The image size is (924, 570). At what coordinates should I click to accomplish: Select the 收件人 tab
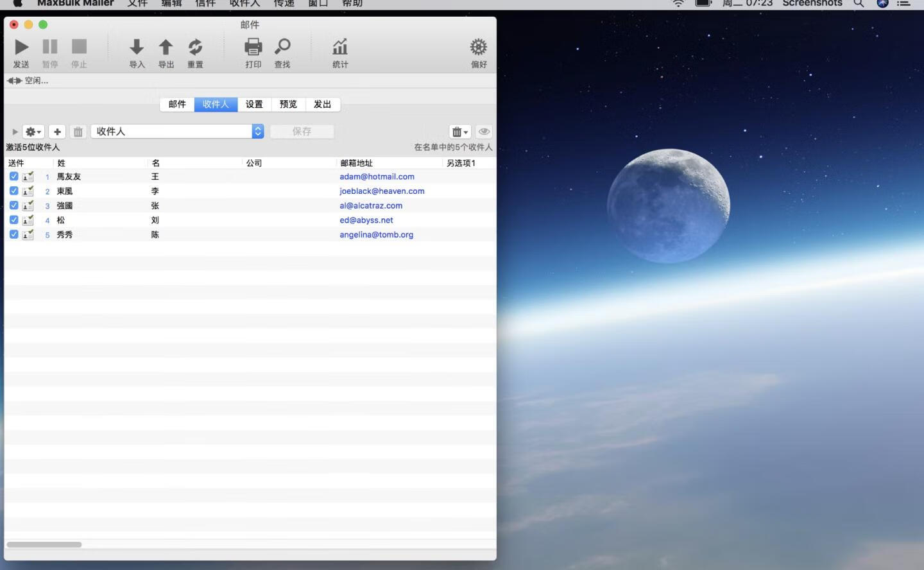pos(216,104)
